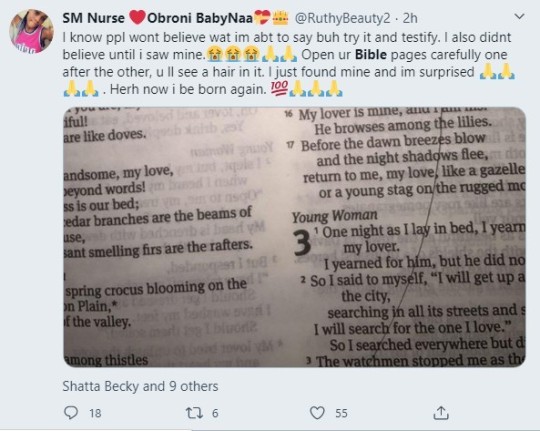This screenshot has height=431, width=540.
Task: Open the user's profile avatar picture
Action: pos(31,31)
